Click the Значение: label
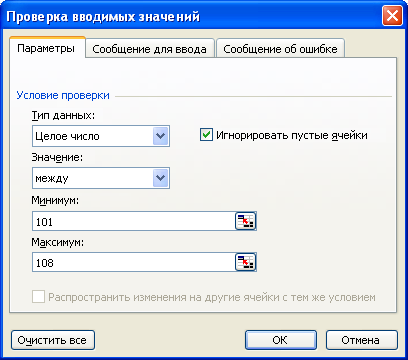 pos(57,157)
